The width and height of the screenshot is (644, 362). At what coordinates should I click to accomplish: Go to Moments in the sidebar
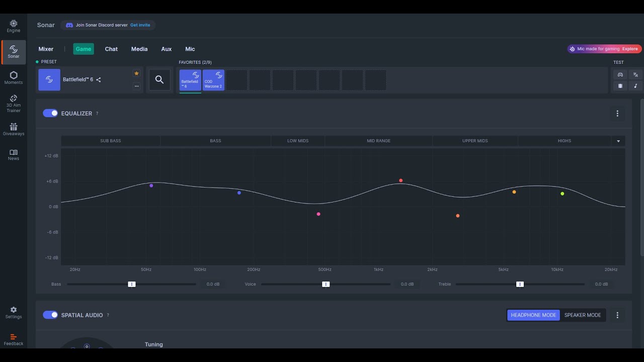point(14,78)
